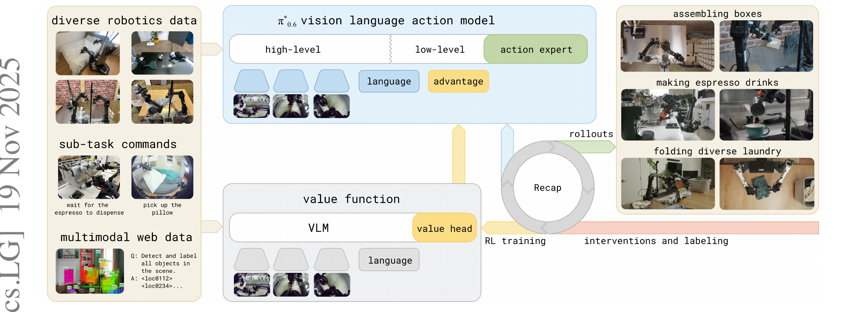The width and height of the screenshot is (868, 312).
Task: Click the green 'action expert' block
Action: coord(536,49)
